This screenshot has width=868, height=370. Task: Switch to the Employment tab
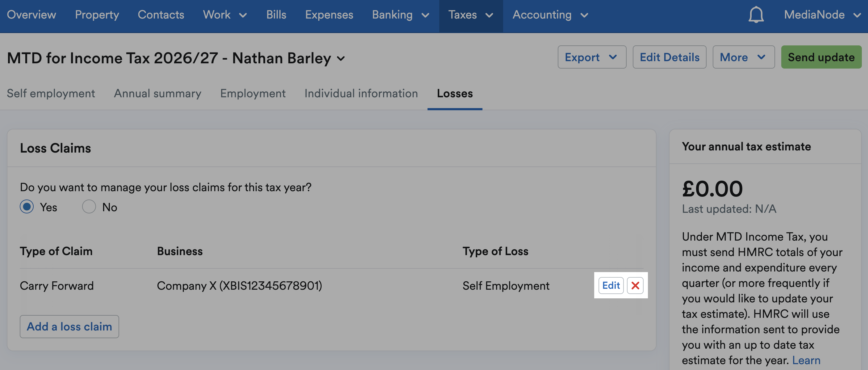coord(253,94)
